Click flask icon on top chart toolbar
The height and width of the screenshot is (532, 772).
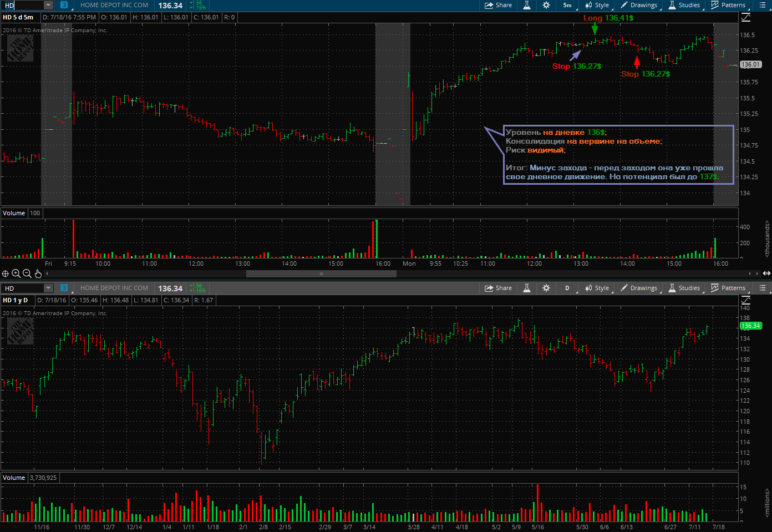coord(527,5)
